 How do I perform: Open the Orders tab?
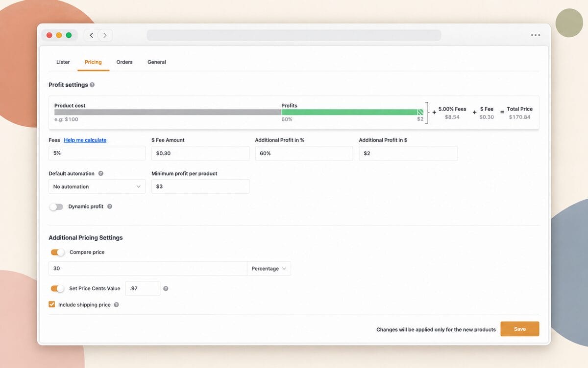(x=124, y=62)
